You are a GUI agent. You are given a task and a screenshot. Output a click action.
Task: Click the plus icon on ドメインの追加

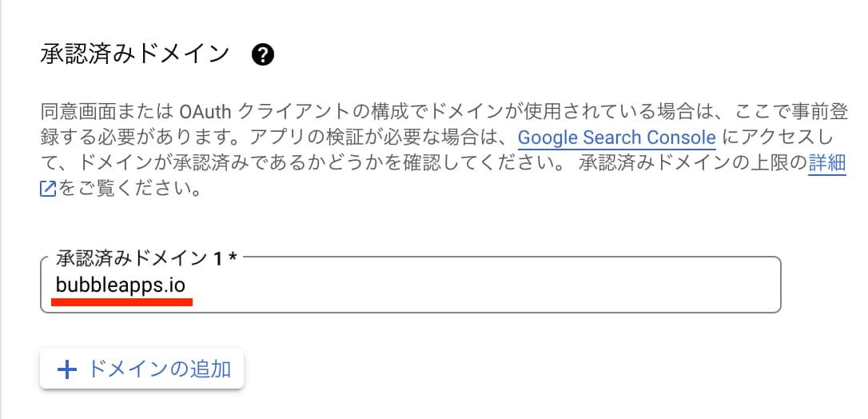67,369
